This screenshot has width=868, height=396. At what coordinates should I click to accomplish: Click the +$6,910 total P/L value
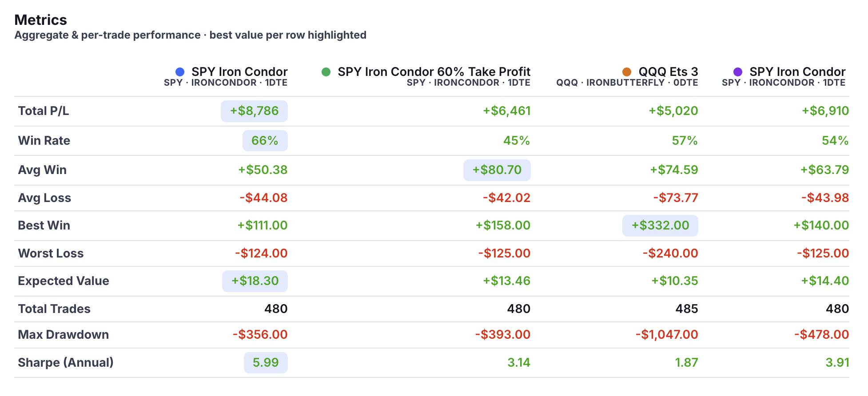click(x=825, y=111)
